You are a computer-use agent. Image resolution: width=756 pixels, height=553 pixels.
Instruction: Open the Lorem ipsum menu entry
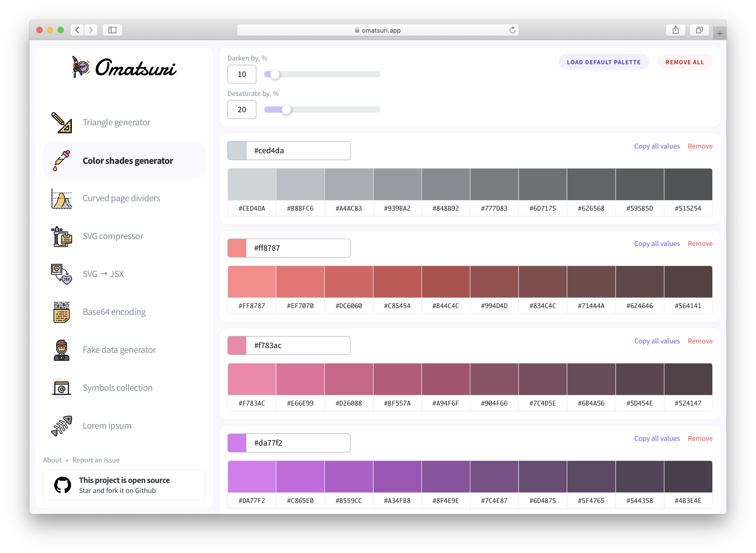click(107, 426)
